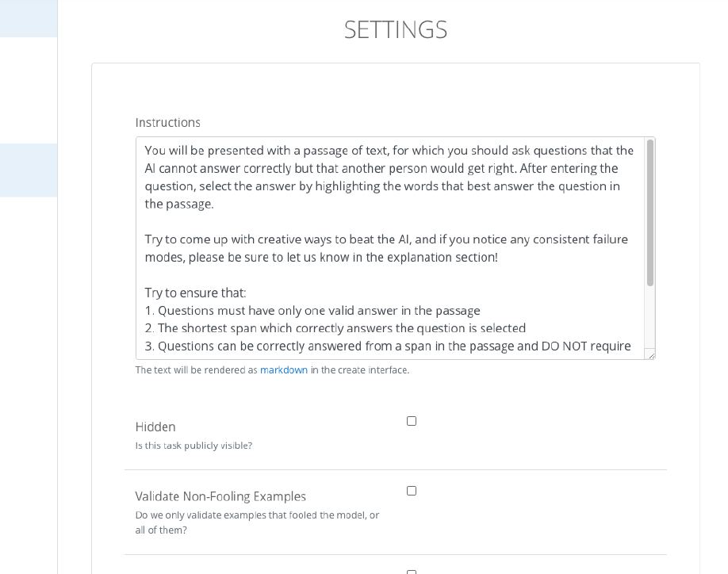Viewport: 728px width, 574px height.
Task: Place cursor on the first line of Instructions text
Action: (x=389, y=151)
